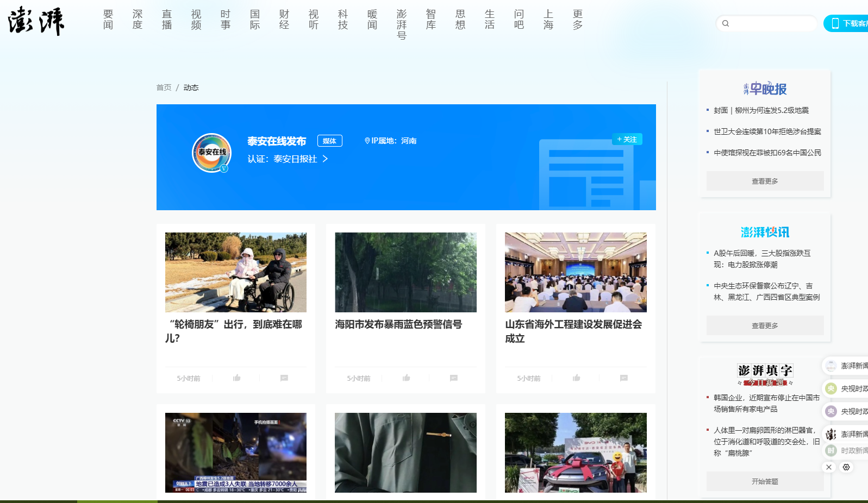
Task: Click 查看更多 under 澎湃快讯
Action: [x=765, y=325]
